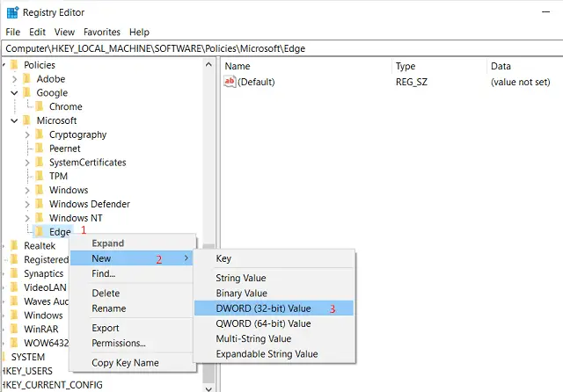563x392 pixels.
Task: Click the Edge folder icon
Action: 40,232
